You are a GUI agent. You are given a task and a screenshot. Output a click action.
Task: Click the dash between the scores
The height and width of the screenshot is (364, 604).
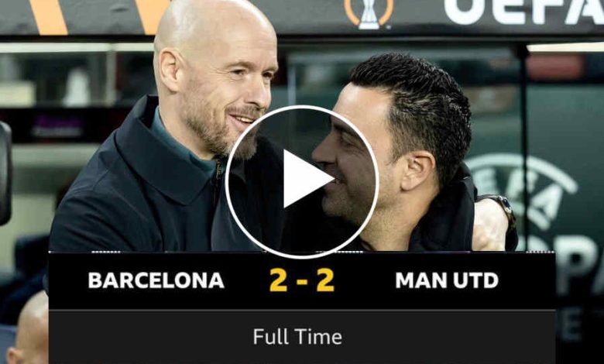[302, 282]
